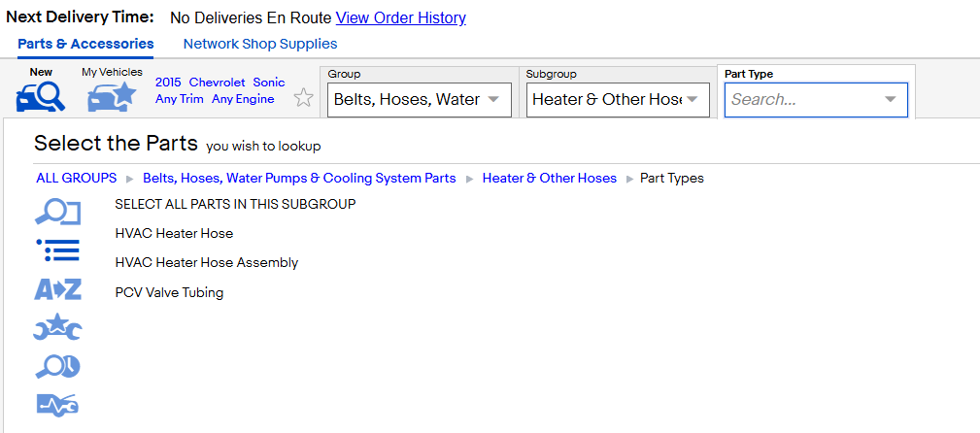980x433 pixels.
Task: Select HVAC Heater Hose Assembly part type
Action: (207, 263)
